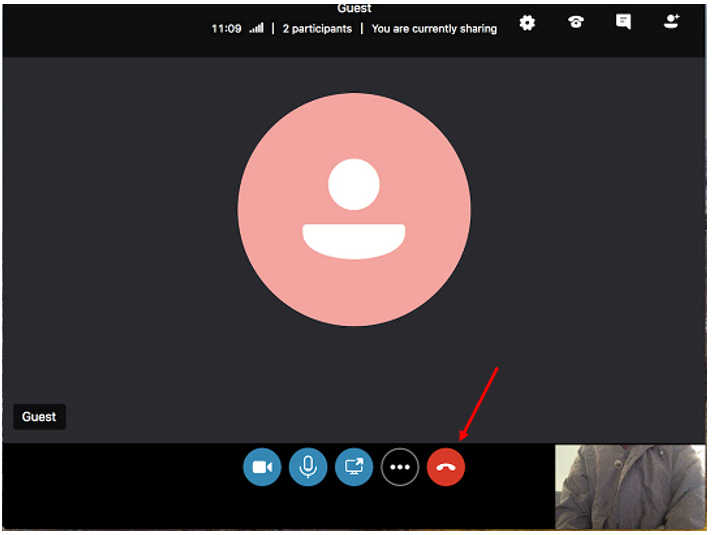The width and height of the screenshot is (713, 535).
Task: Stop sharing with the screen share button
Action: pos(354,467)
